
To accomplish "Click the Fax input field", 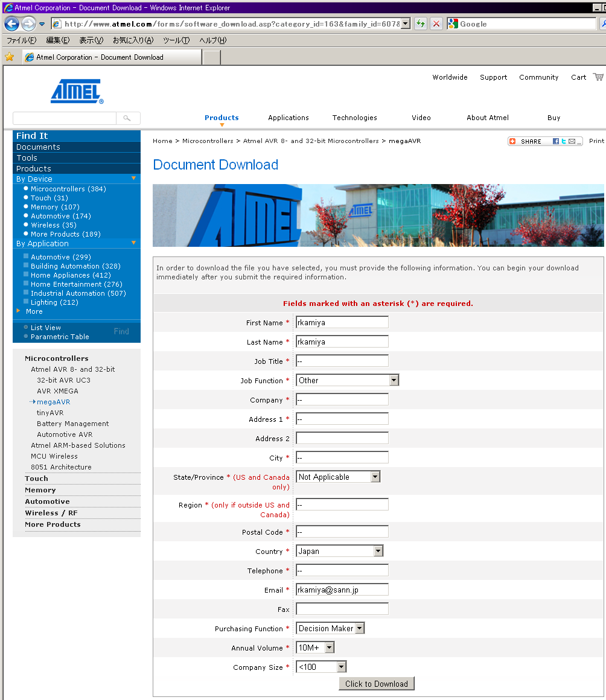I will 342,609.
